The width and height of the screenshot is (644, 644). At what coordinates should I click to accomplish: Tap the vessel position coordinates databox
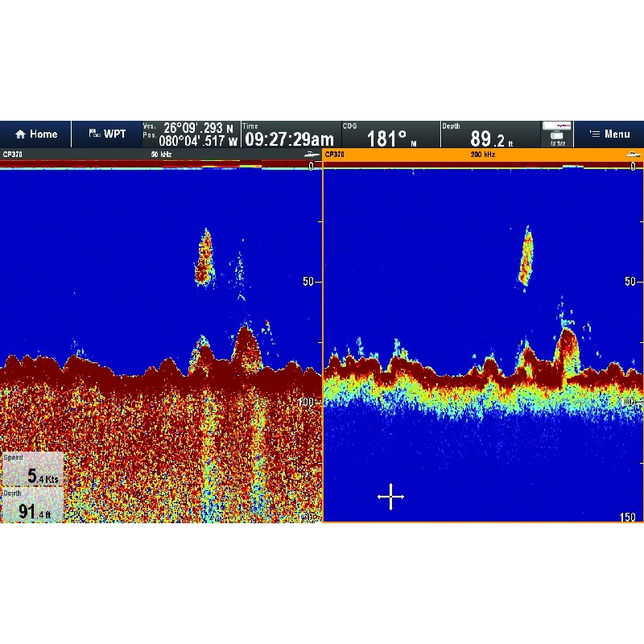pos(191,134)
